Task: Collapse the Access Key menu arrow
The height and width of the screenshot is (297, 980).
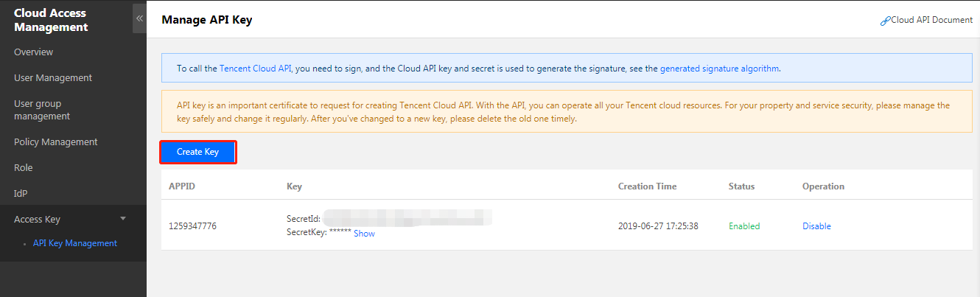Action: pyautogui.click(x=123, y=219)
